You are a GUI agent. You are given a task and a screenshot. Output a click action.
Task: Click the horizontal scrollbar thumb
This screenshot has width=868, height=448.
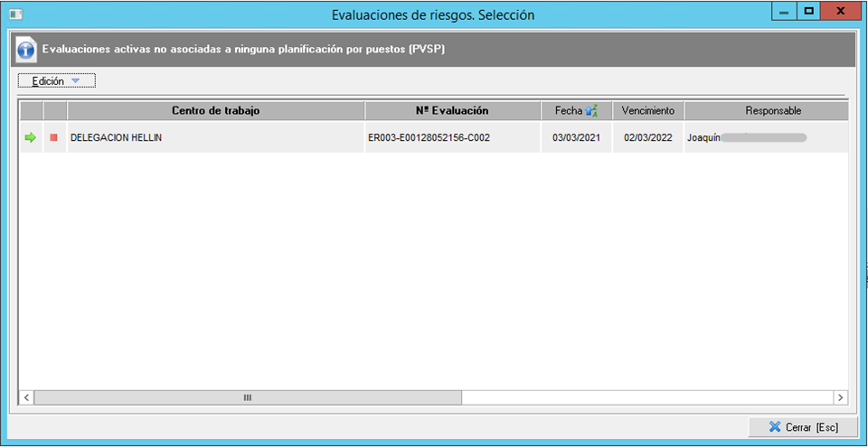coord(248,397)
